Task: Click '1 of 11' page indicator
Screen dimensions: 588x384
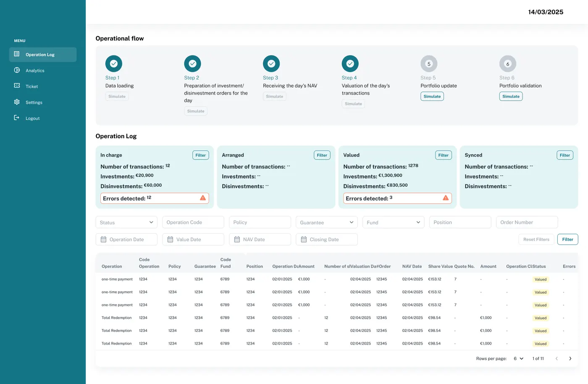Action: (x=538, y=358)
